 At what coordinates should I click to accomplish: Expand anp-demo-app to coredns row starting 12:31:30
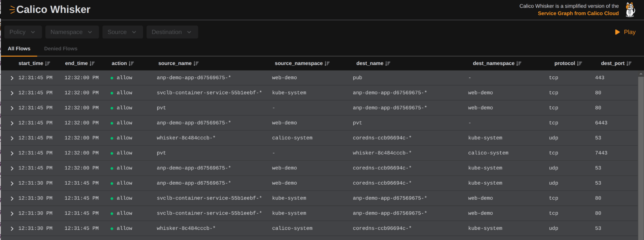click(x=12, y=183)
